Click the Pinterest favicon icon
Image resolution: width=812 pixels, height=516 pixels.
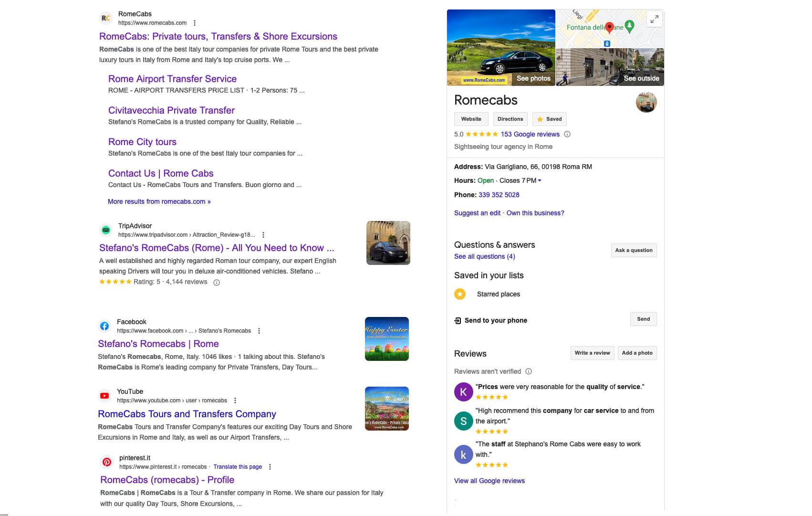point(107,462)
